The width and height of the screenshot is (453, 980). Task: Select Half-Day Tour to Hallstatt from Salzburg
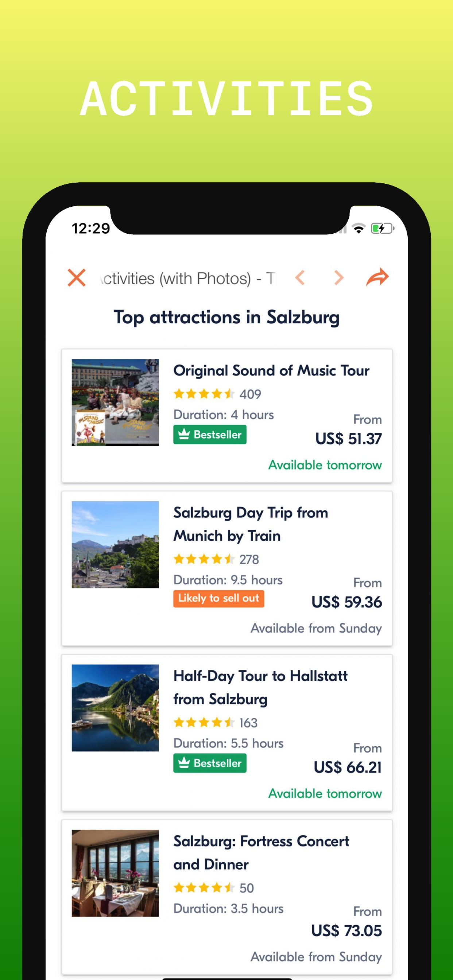260,688
